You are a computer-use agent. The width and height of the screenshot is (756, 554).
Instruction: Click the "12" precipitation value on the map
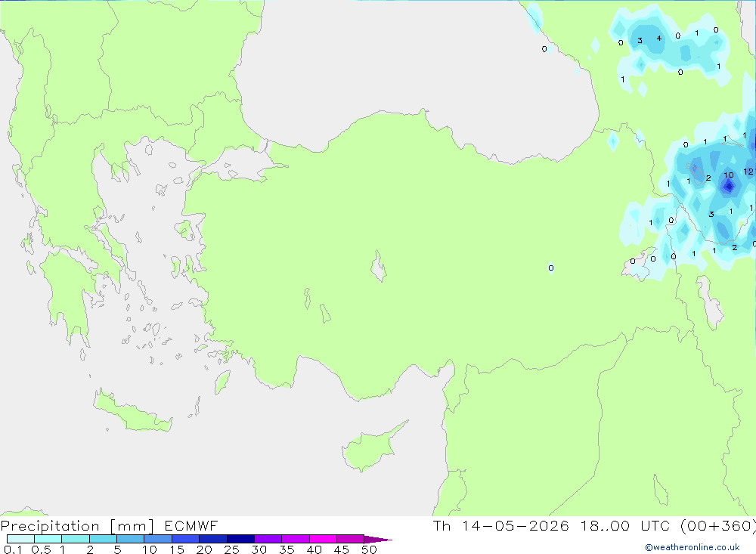pos(748,171)
